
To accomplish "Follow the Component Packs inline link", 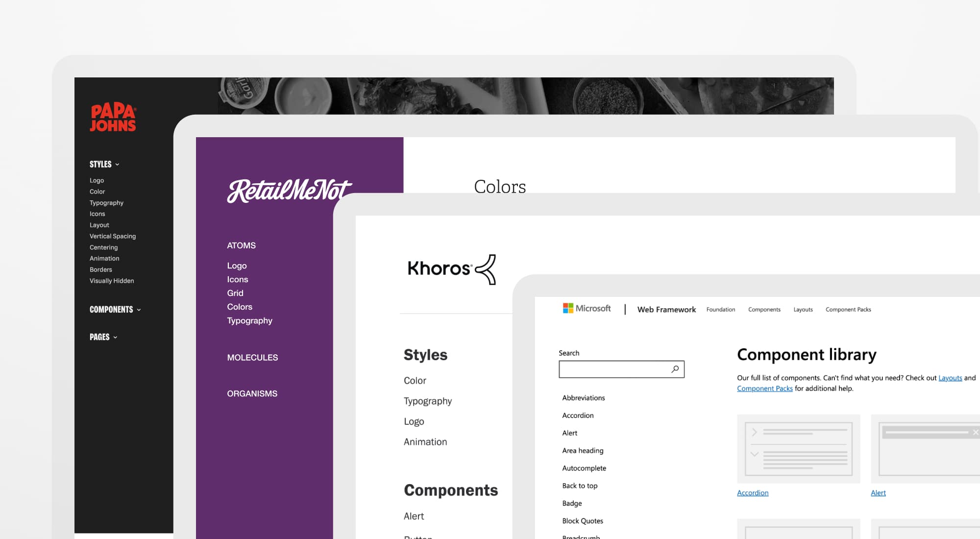I will coord(764,389).
